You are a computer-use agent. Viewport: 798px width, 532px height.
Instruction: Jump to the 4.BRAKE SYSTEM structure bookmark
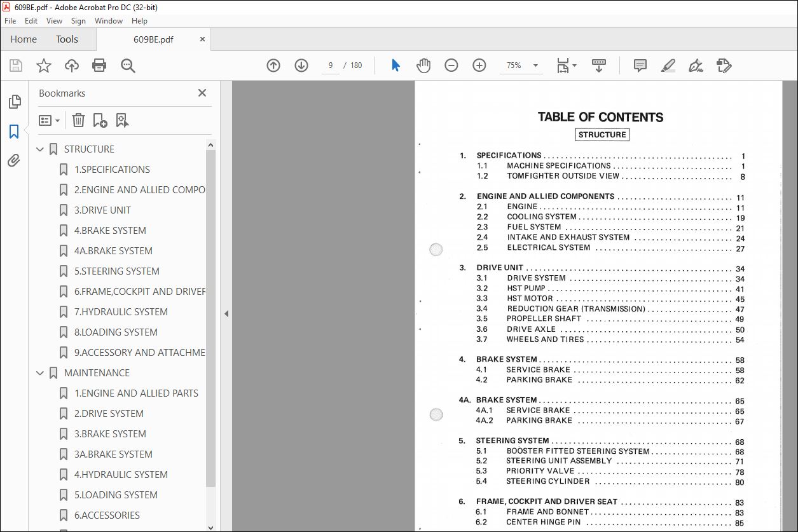110,231
